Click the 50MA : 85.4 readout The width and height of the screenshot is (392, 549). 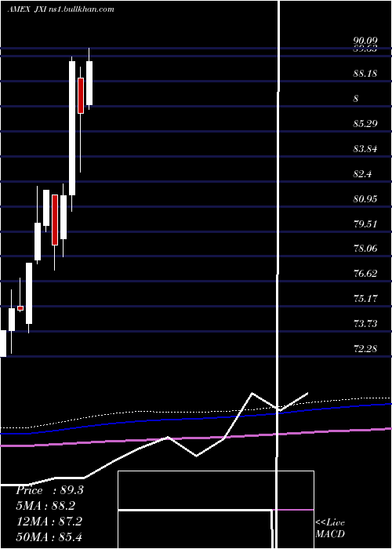tap(49, 536)
